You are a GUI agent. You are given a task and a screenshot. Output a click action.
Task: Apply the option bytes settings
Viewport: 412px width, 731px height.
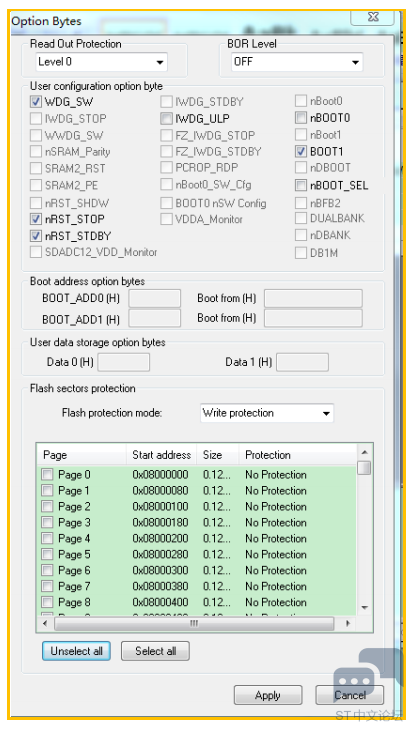coord(268,696)
